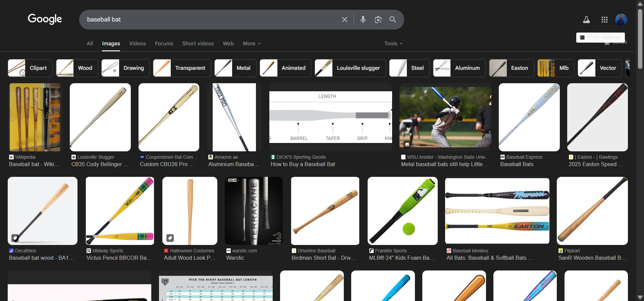
Task: Open Amazon.ae aluminium bat image
Action: click(234, 117)
